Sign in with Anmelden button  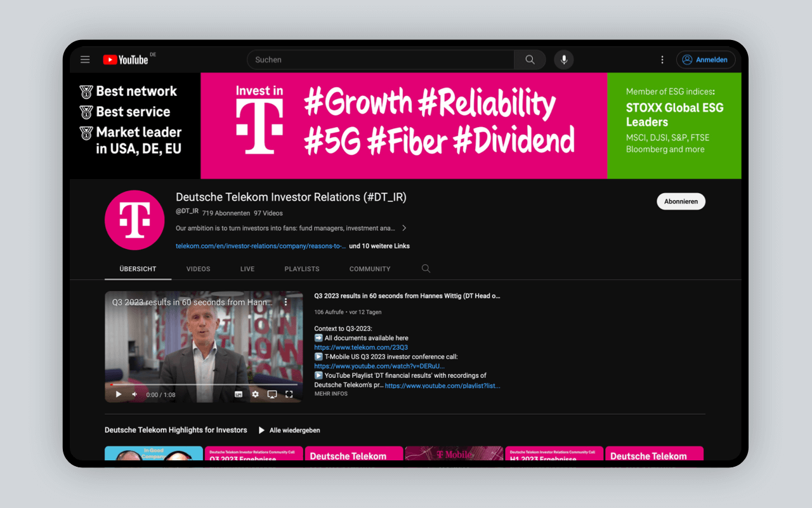pyautogui.click(x=705, y=60)
